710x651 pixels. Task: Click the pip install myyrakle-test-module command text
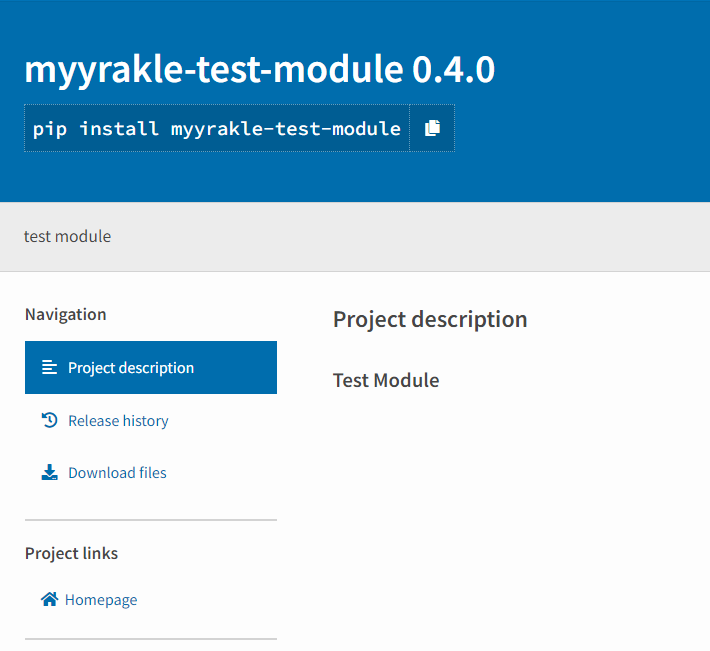[x=216, y=129]
